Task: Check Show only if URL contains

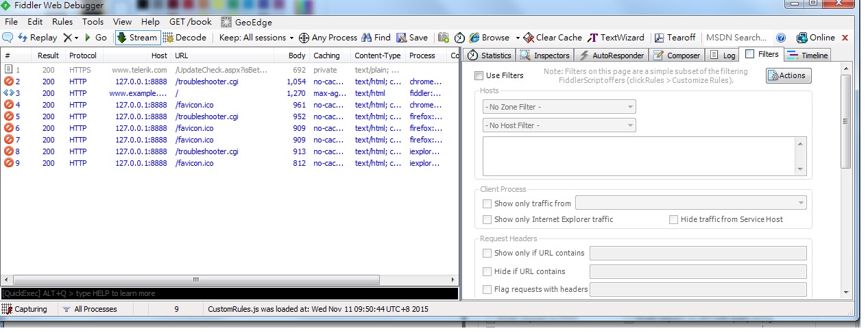Action: (x=487, y=253)
